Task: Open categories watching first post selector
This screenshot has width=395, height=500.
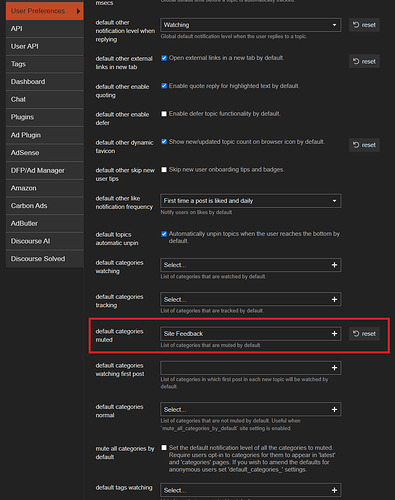Action: point(251,368)
